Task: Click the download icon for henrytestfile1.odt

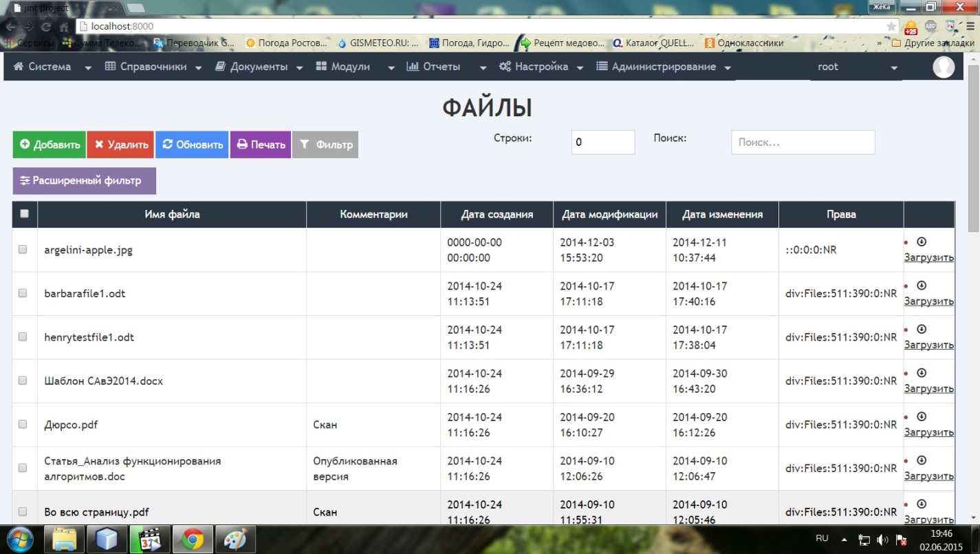Action: [x=922, y=329]
